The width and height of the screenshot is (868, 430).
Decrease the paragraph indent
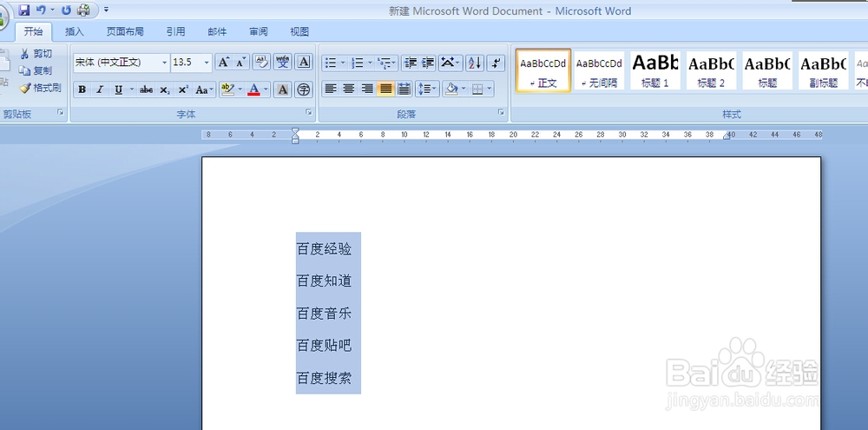click(x=411, y=63)
